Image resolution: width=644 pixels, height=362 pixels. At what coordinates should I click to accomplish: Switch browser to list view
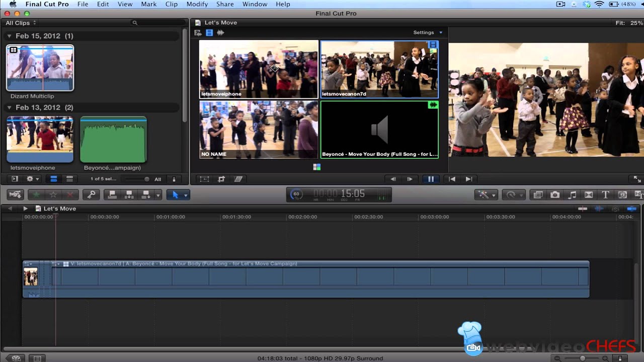[x=70, y=179]
